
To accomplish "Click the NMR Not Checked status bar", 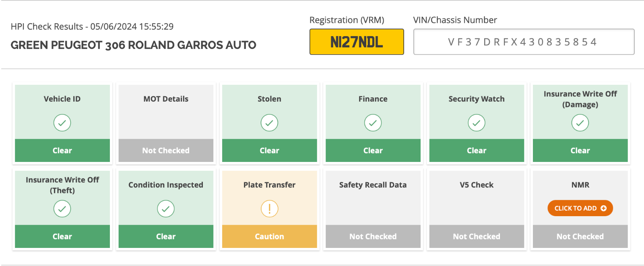I will coord(580,236).
